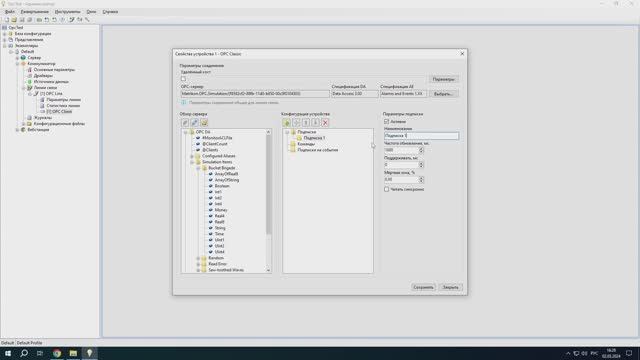This screenshot has width=640, height=360.
Task: Increase update frequency with up arrow
Action: click(421, 149)
